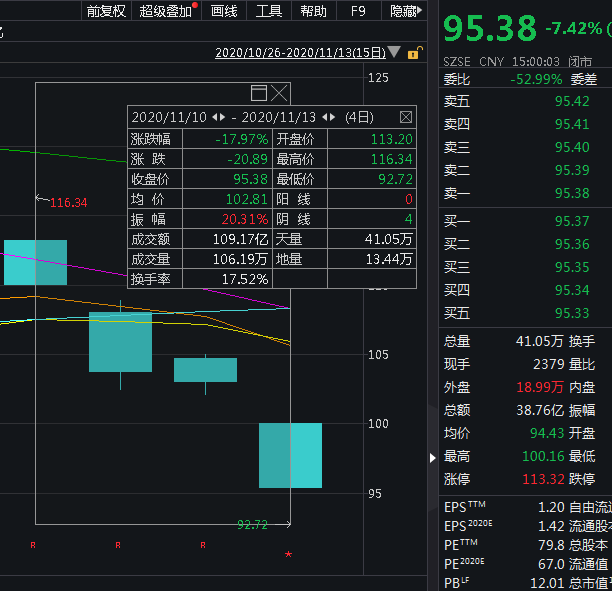Click the 2020/10/26-2020/11/13 date range link
The height and width of the screenshot is (591, 612).
[300, 53]
